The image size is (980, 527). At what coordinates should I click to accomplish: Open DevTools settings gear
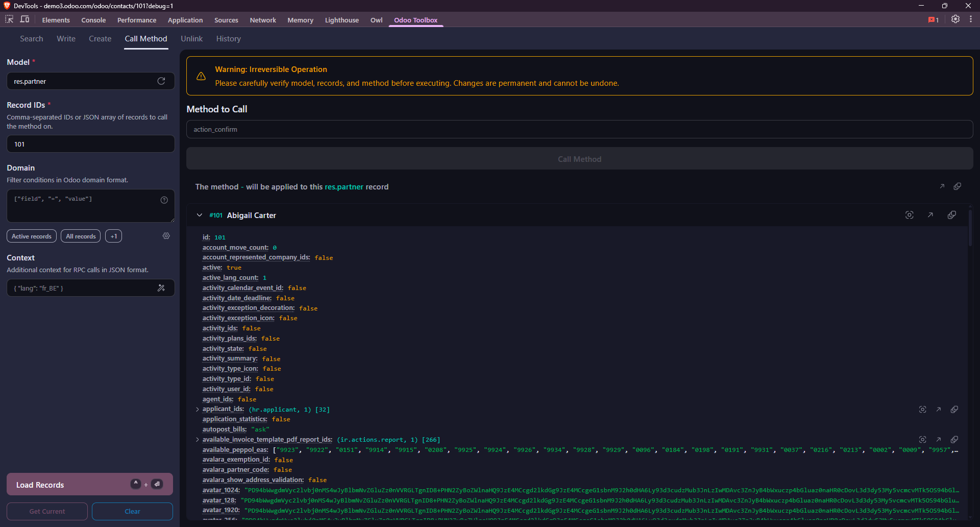tap(955, 19)
